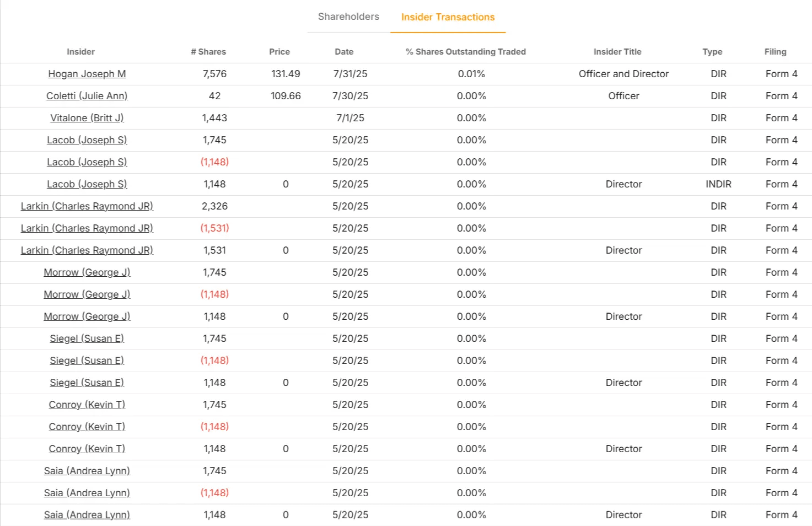
Task: Open Siegel (Susan E) link in Director row
Action: [x=87, y=383]
